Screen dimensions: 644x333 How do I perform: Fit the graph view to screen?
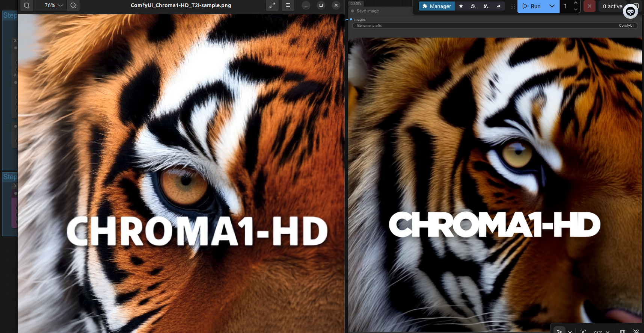[x=583, y=331]
